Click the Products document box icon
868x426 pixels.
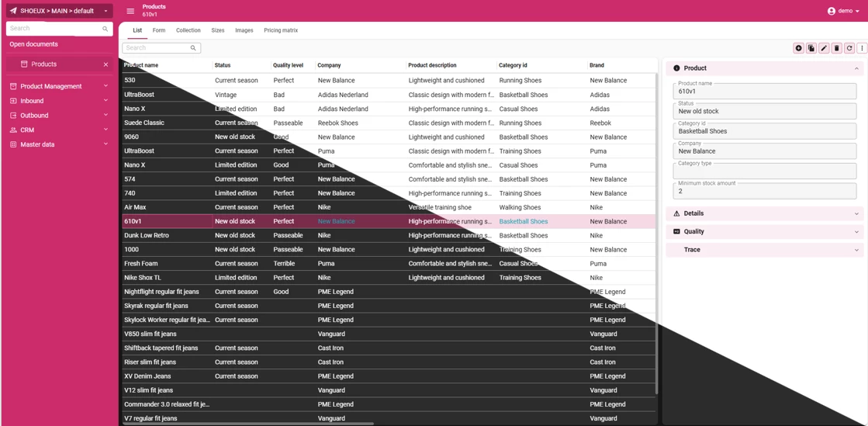(24, 64)
